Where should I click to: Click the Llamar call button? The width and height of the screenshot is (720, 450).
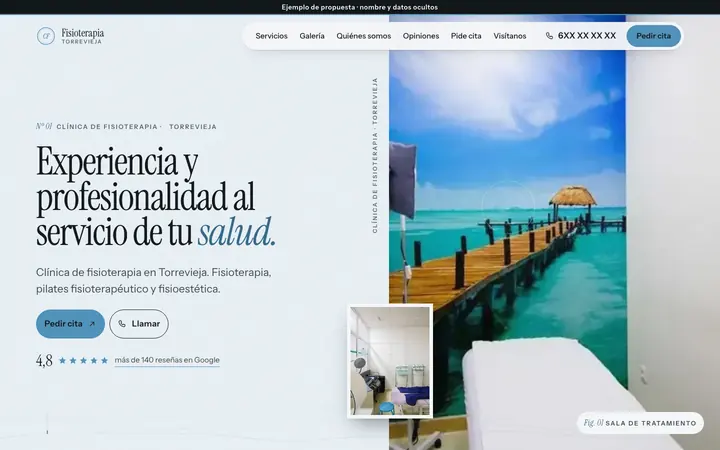tap(139, 324)
